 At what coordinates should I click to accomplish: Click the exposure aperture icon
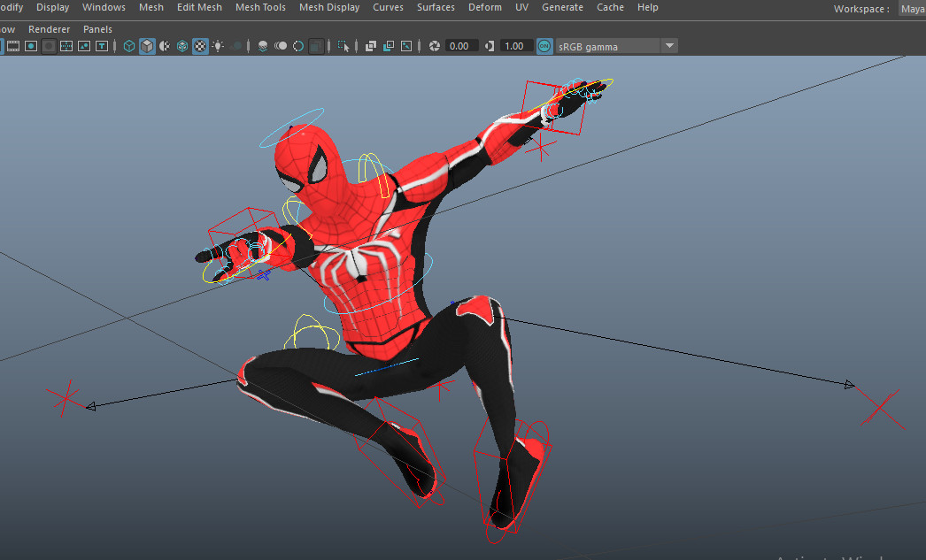pyautogui.click(x=433, y=45)
